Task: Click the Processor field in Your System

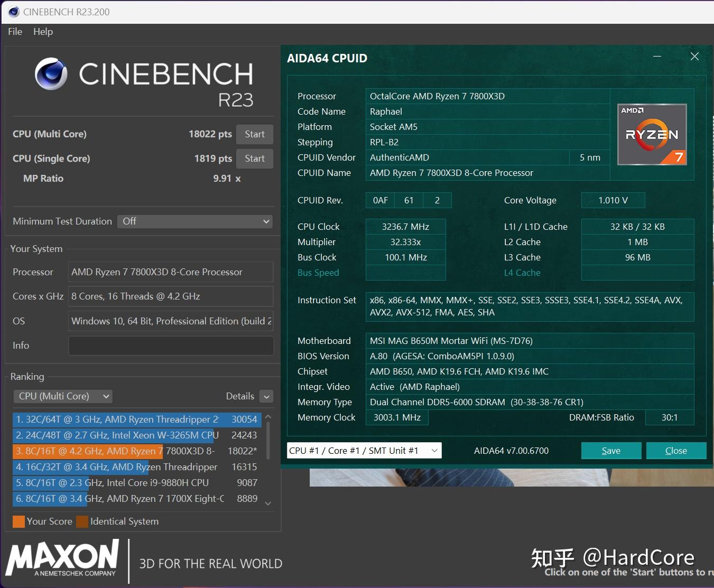Action: pyautogui.click(x=171, y=272)
